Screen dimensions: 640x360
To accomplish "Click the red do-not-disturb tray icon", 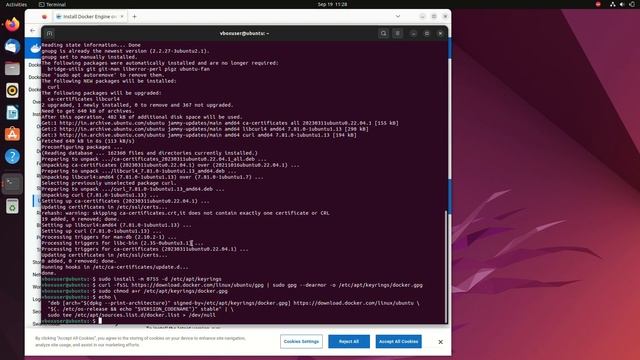I will pos(598,4).
